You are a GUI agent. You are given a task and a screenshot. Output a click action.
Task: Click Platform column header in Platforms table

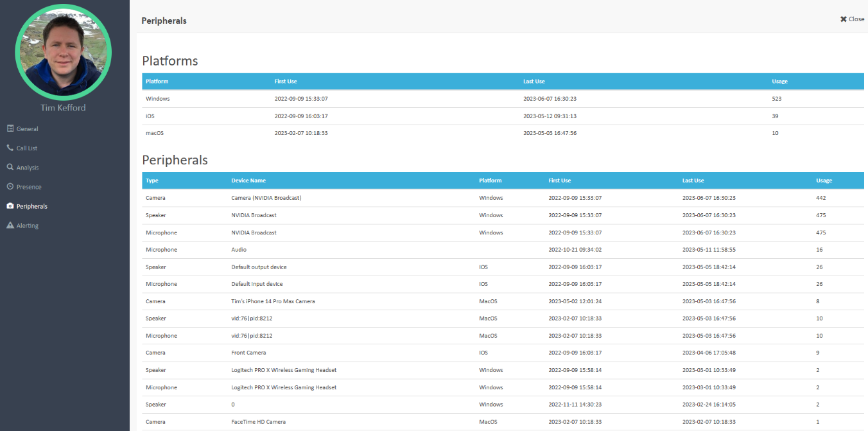(x=157, y=82)
